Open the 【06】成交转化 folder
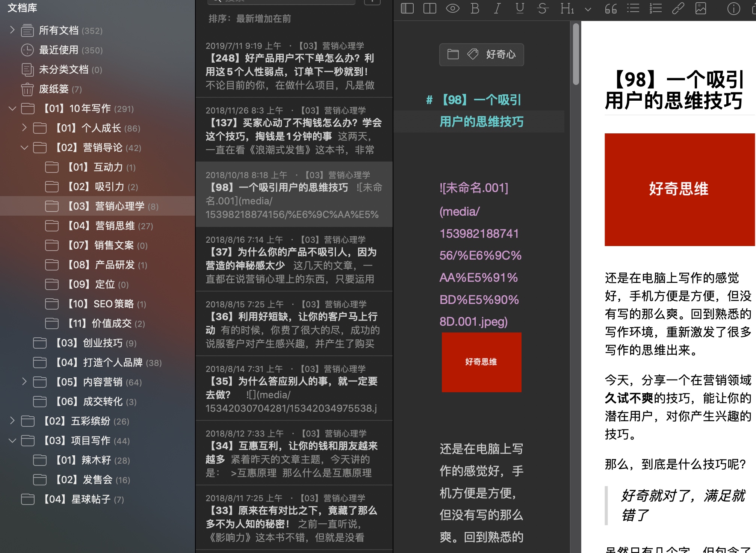 (x=98, y=402)
